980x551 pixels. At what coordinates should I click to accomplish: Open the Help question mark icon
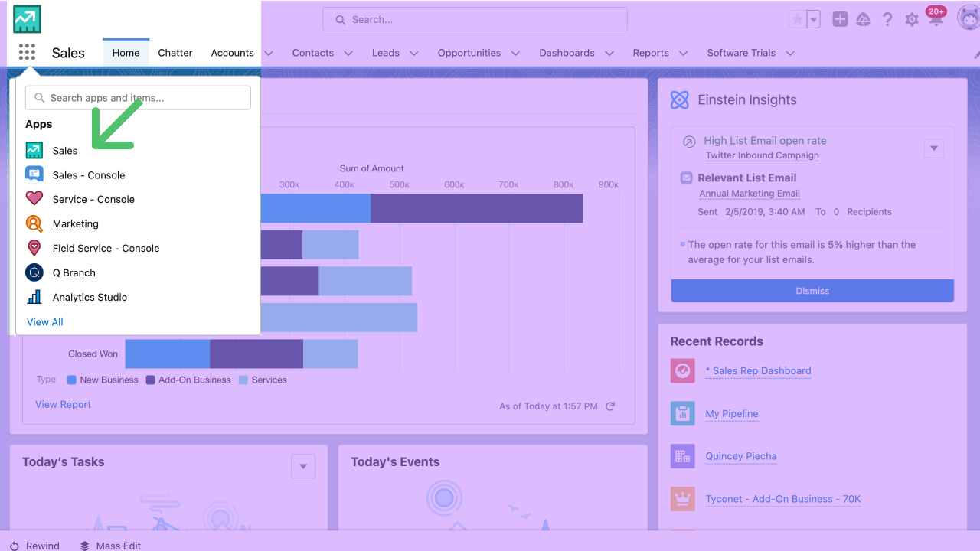(887, 20)
